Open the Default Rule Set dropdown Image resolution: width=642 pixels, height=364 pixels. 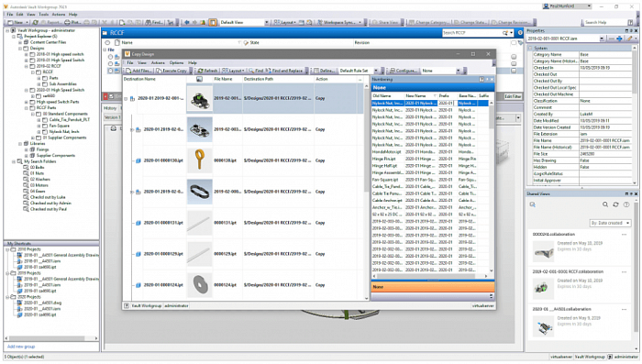[x=376, y=71]
